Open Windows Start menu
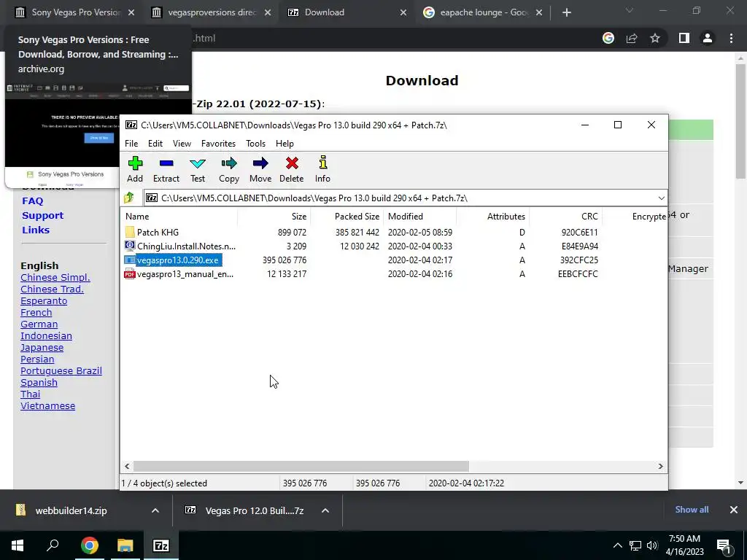The width and height of the screenshot is (747, 560). pyautogui.click(x=18, y=545)
